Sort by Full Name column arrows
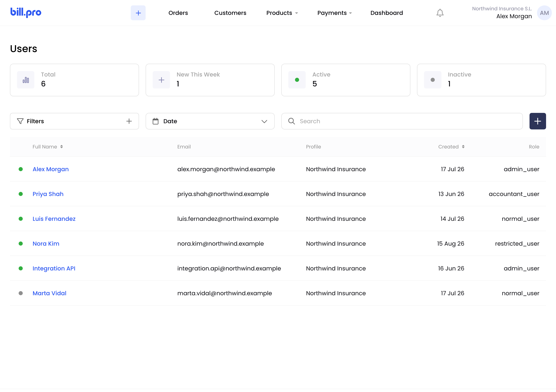 (61, 147)
